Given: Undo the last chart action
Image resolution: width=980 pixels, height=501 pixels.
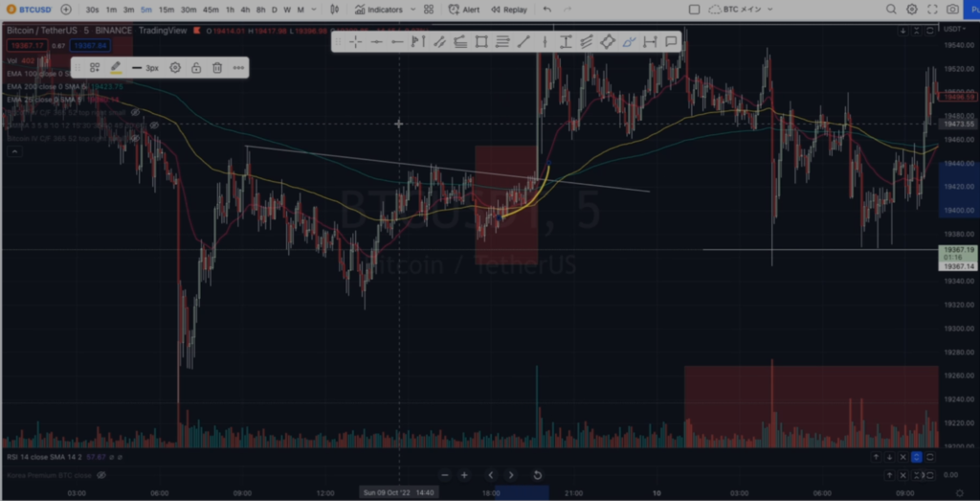Looking at the screenshot, I should [x=547, y=10].
